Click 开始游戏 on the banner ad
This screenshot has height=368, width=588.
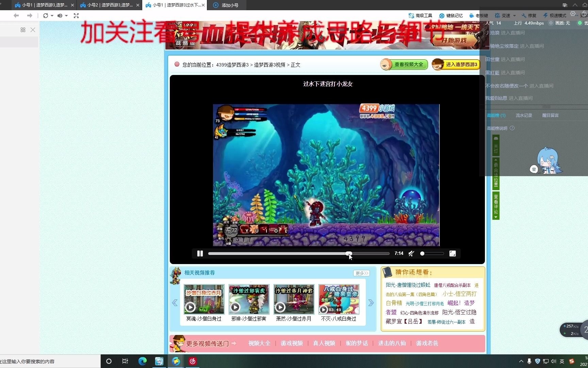(x=454, y=40)
